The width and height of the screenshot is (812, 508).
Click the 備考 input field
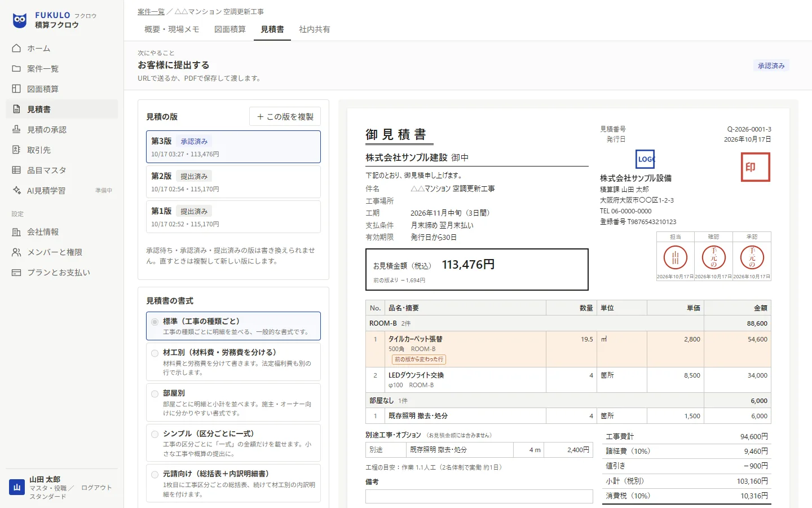(x=479, y=496)
